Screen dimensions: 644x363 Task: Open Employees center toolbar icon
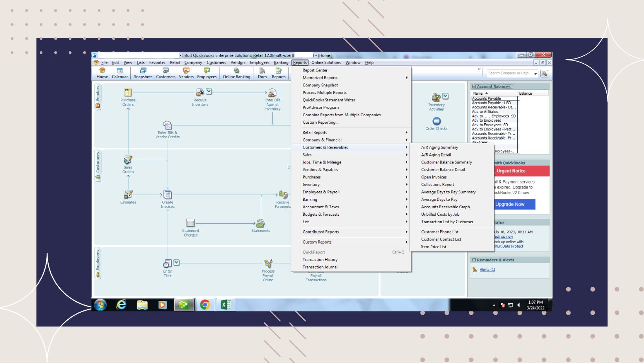point(207,73)
